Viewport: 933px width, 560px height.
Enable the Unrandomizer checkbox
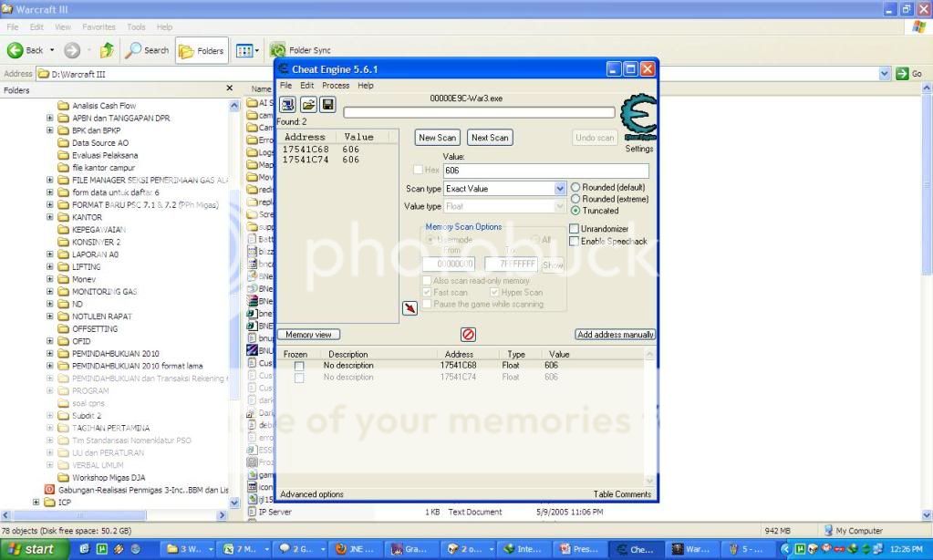[574, 229]
